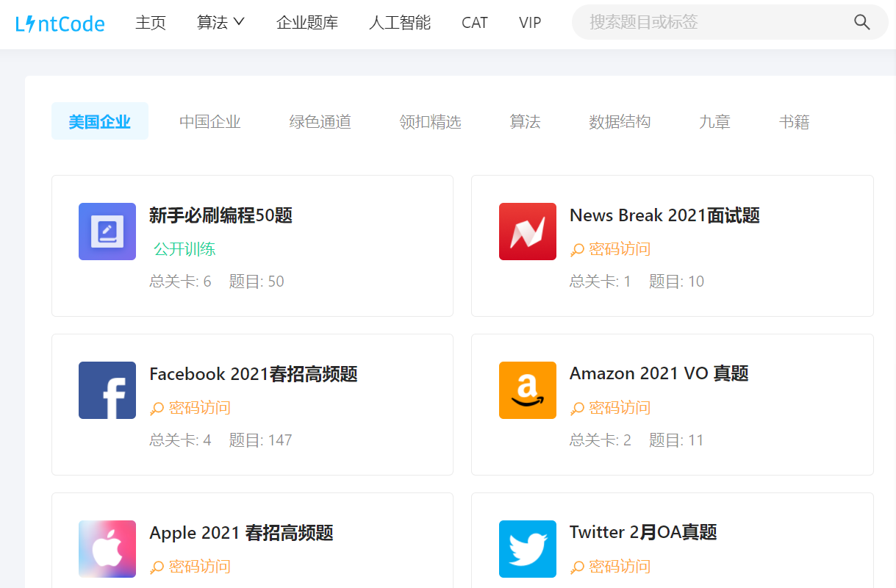
Task: Click the LintCode logo
Action: pyautogui.click(x=60, y=24)
